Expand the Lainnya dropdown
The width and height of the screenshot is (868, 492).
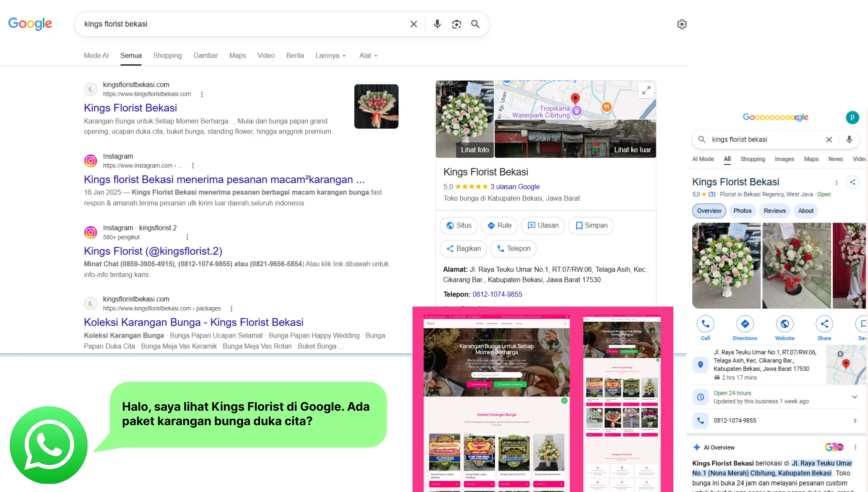click(330, 55)
